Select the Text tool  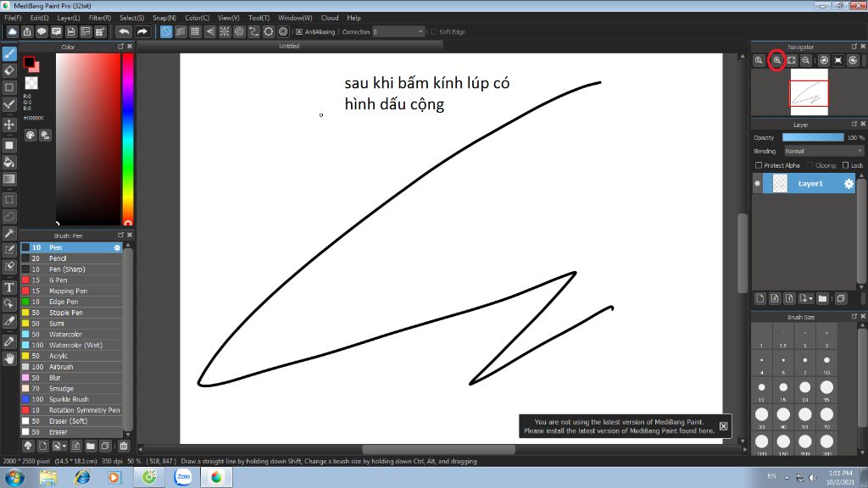pyautogui.click(x=9, y=287)
